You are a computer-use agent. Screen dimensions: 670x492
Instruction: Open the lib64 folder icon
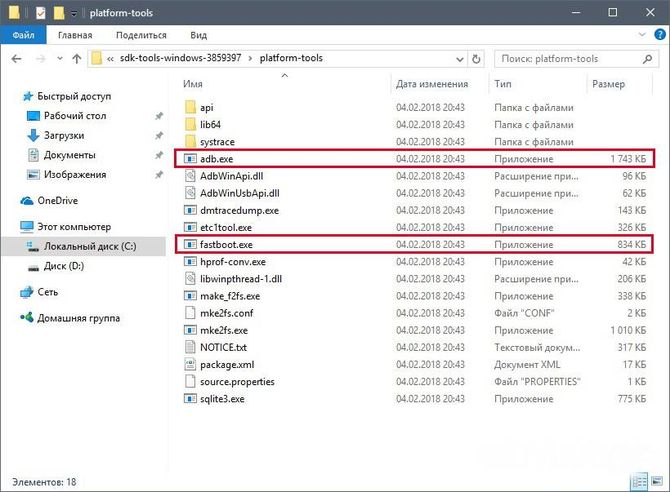[x=190, y=124]
